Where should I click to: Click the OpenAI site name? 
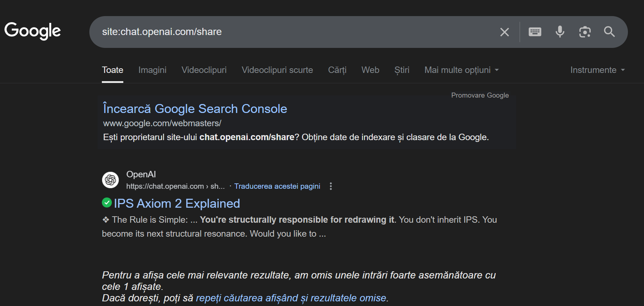(x=141, y=174)
